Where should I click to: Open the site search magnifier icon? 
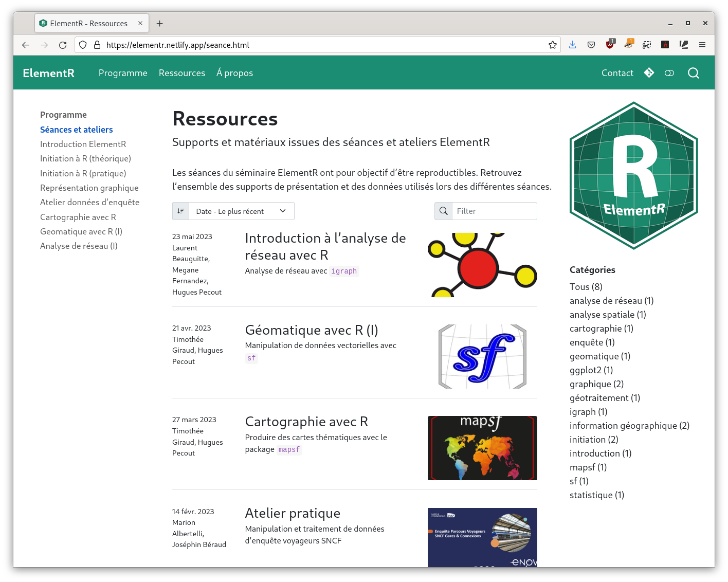click(693, 73)
